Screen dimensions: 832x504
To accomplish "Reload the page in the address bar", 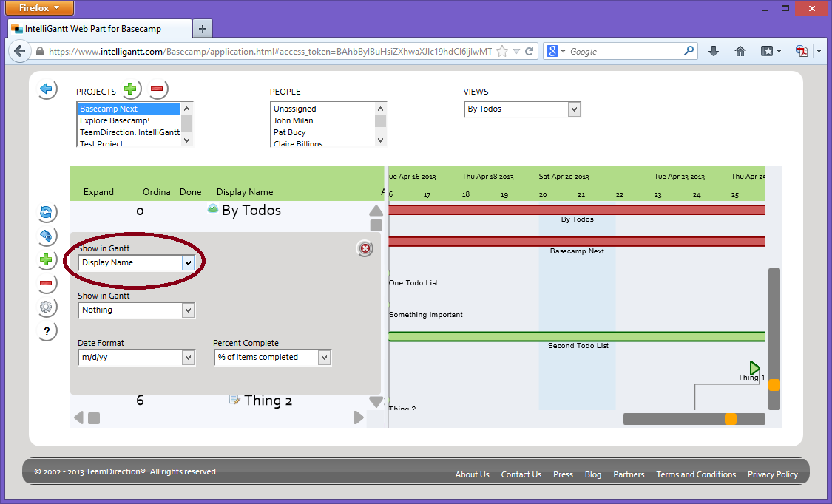I will [529, 52].
